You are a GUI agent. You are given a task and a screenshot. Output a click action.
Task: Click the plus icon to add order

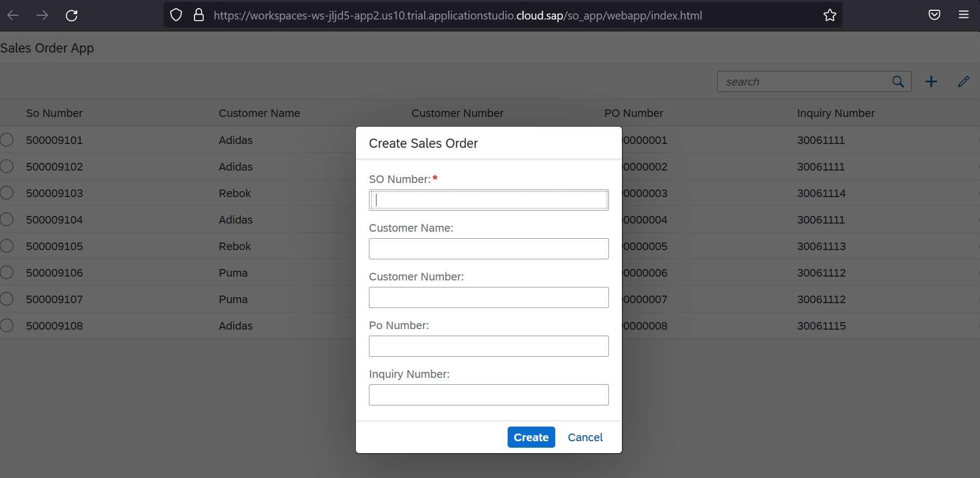point(931,82)
